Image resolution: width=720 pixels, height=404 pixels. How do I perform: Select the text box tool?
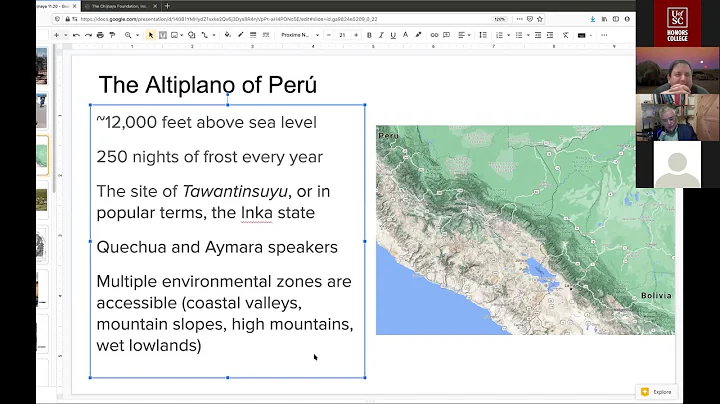click(163, 35)
